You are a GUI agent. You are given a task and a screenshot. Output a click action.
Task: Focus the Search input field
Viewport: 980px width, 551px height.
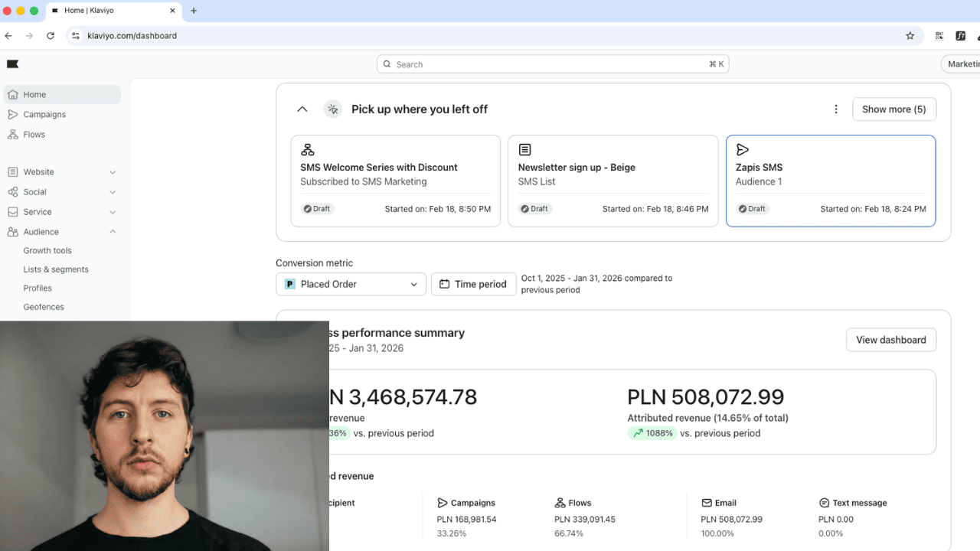551,64
